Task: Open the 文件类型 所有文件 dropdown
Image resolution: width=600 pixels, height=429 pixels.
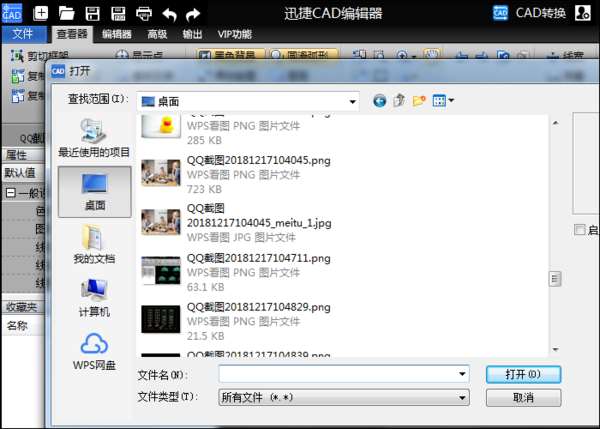Action: click(462, 398)
